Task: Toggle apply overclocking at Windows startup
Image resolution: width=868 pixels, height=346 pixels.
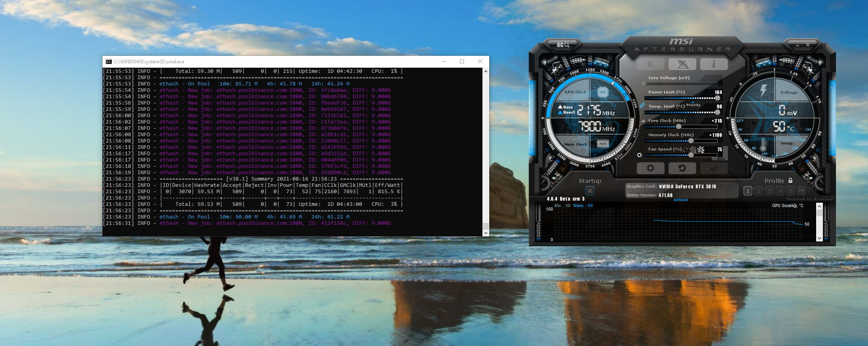Action: tap(590, 191)
